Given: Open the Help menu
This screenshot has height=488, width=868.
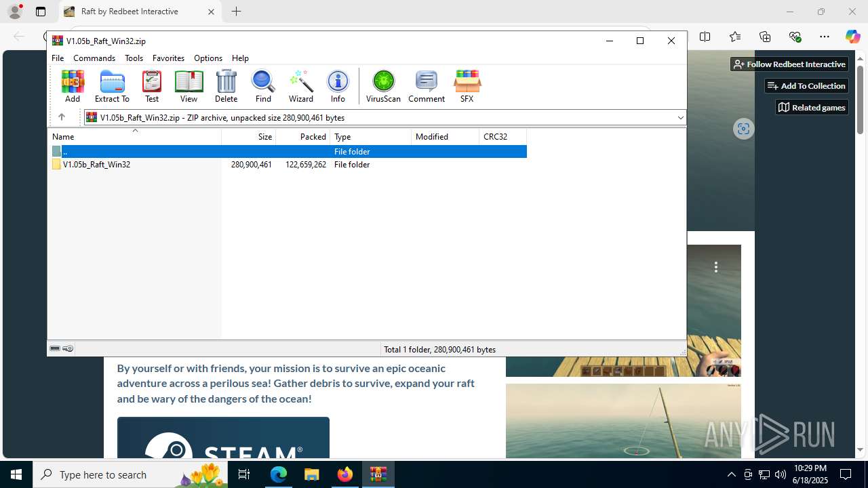Looking at the screenshot, I should (x=240, y=58).
